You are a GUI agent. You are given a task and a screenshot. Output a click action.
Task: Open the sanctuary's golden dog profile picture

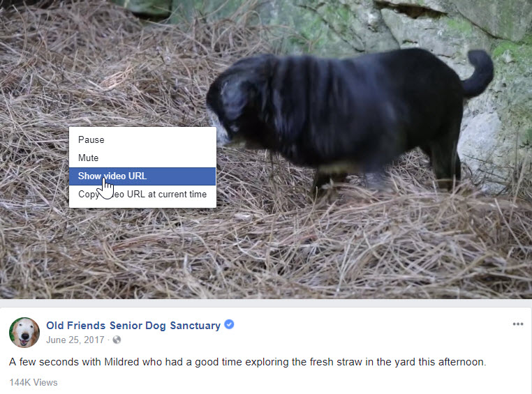click(x=24, y=333)
